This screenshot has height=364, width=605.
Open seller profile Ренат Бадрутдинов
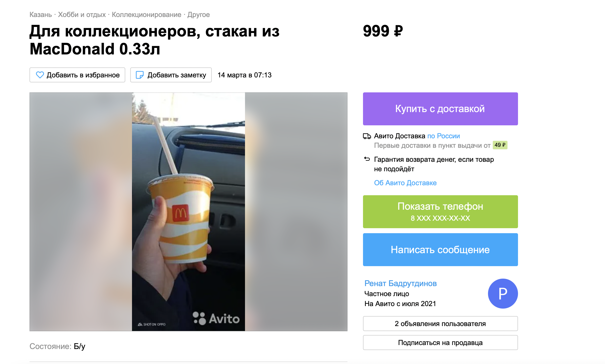(400, 283)
